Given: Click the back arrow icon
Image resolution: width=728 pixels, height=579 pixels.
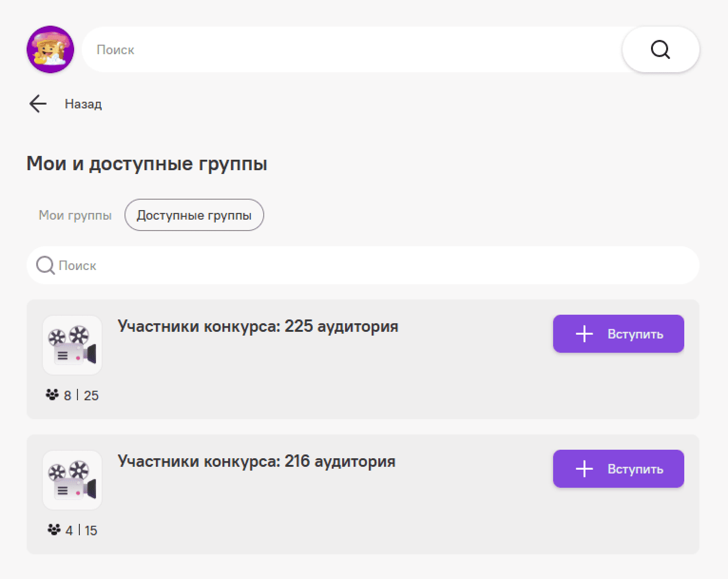Looking at the screenshot, I should [x=38, y=104].
